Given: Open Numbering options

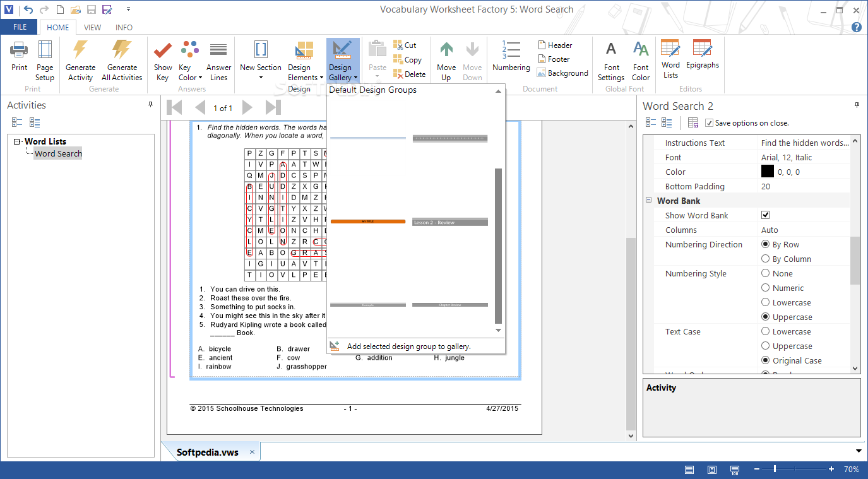Looking at the screenshot, I should pyautogui.click(x=511, y=57).
